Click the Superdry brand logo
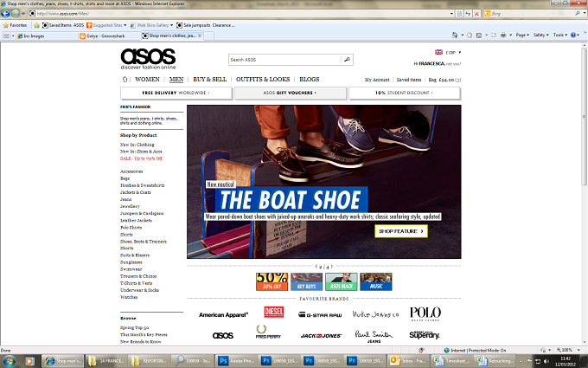Screen dimensions: 588x368 424,334
